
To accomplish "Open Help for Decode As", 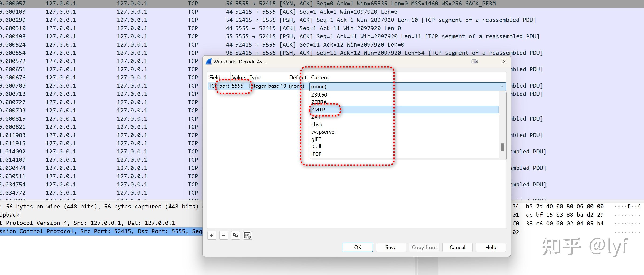I will [x=490, y=247].
